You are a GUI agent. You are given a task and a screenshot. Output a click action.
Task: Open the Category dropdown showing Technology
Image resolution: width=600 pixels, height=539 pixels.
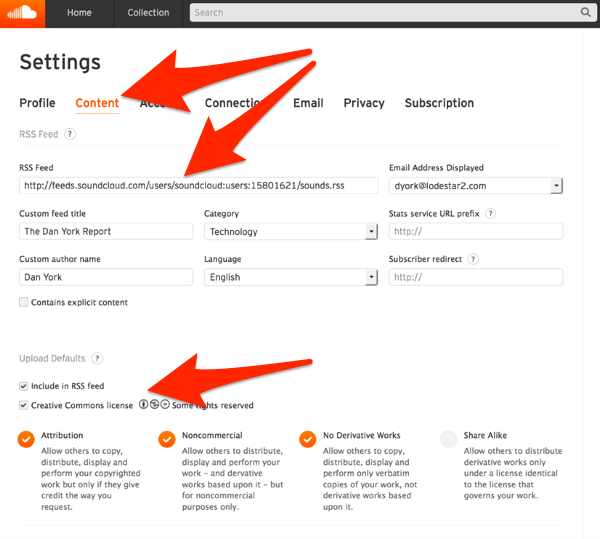click(x=290, y=231)
